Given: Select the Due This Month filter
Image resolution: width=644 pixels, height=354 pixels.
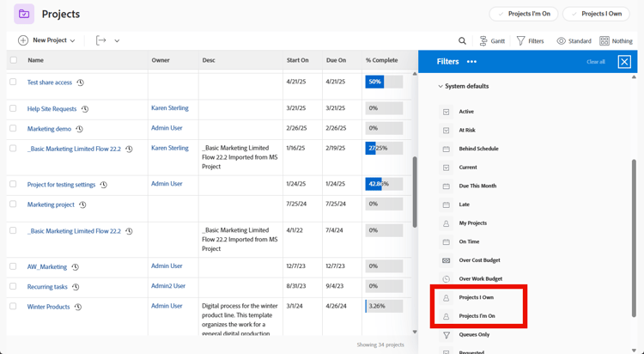Looking at the screenshot, I should 477,186.
